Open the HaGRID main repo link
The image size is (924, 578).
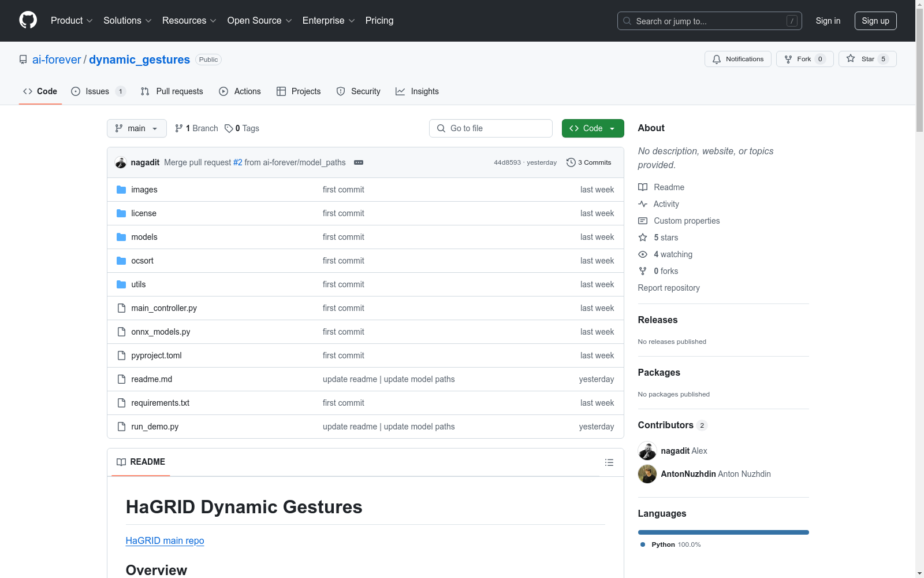tap(165, 540)
